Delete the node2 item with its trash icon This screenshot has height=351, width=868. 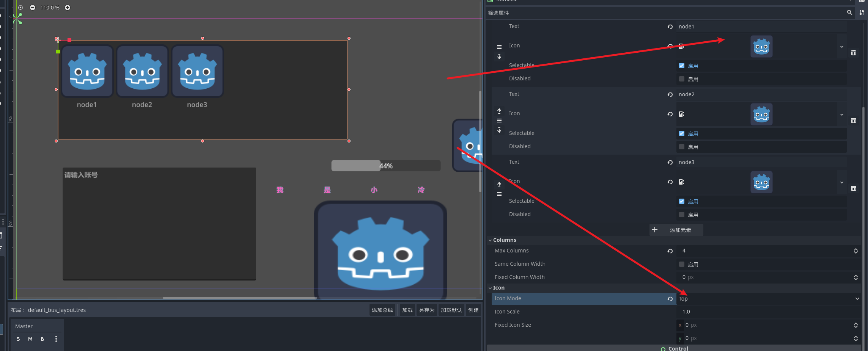point(854,121)
